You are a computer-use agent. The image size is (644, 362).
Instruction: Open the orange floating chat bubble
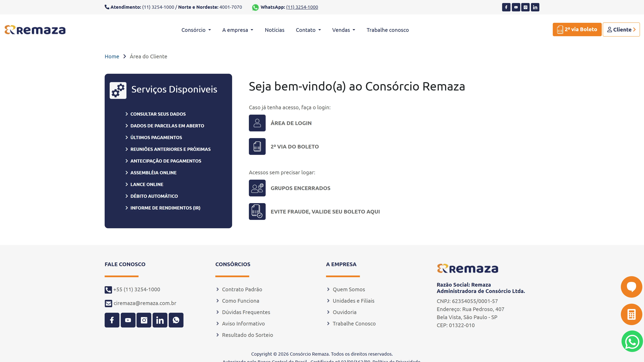[x=631, y=287]
